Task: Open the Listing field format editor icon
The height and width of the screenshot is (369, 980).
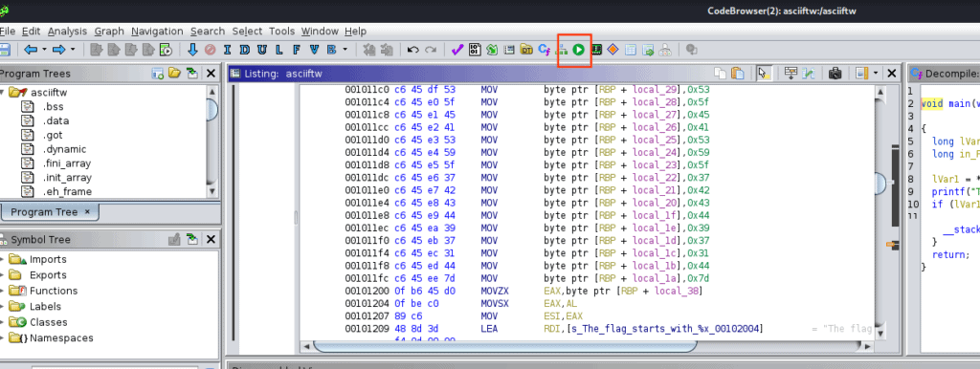Action: click(791, 74)
